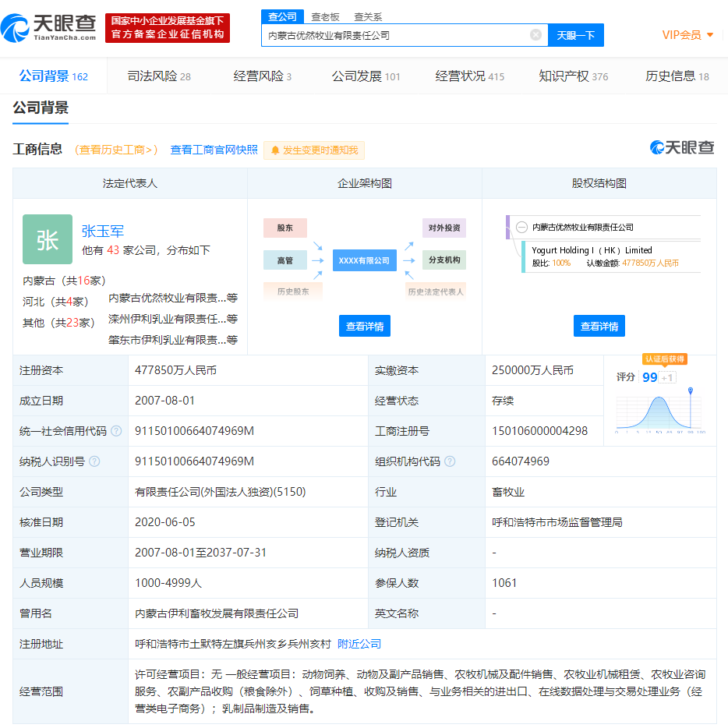Image resolution: width=728 pixels, height=728 pixels.
Task: Click the 张 avatar icon
Action: pyautogui.click(x=48, y=239)
